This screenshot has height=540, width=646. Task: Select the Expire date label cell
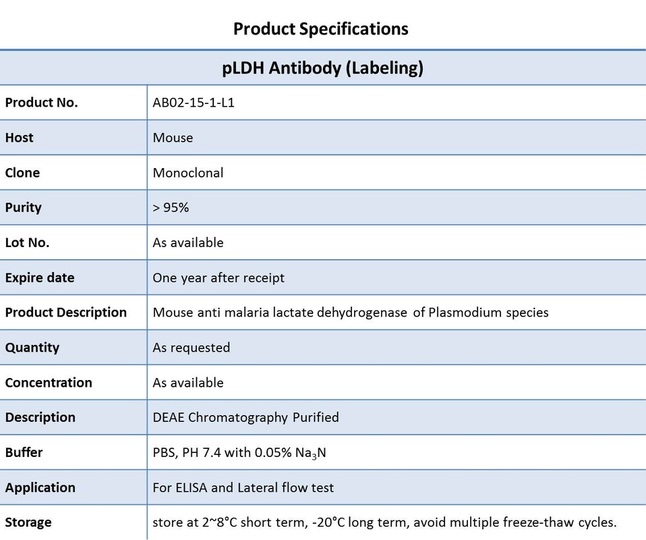[x=73, y=278]
